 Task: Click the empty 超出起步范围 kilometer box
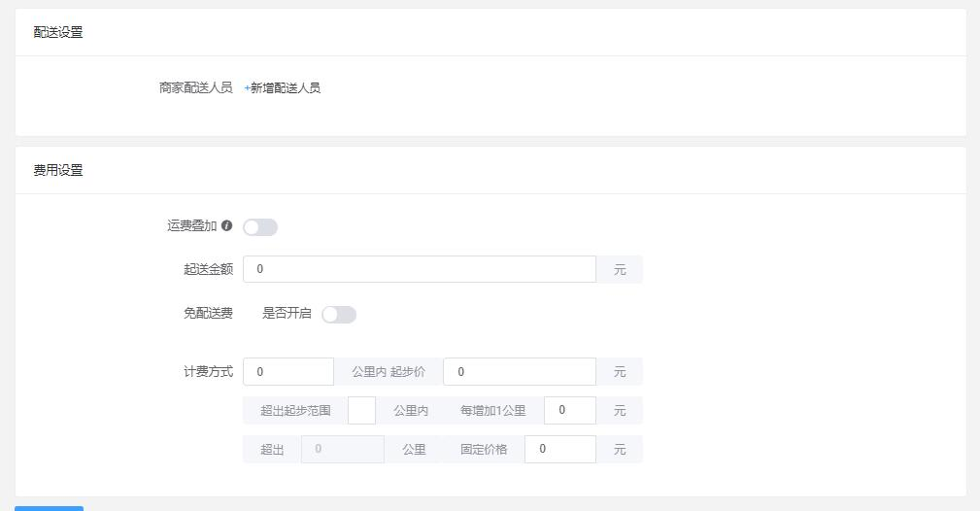(361, 410)
